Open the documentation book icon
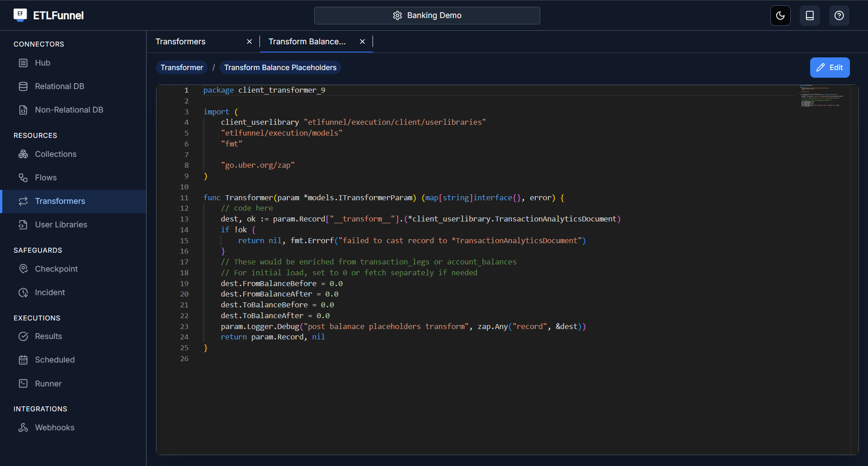Screen dimensions: 868x466 [810, 16]
